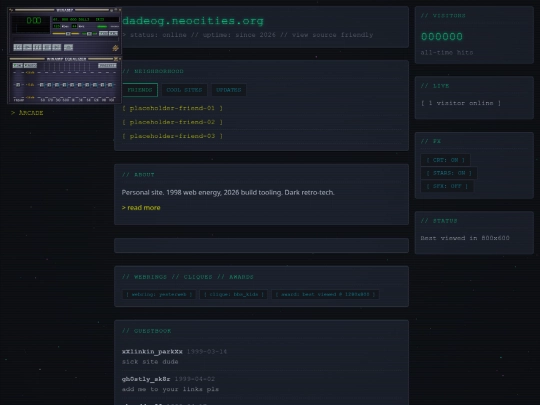Click the Winamp eject button
Viewport: 540px width, 405px height.
[x=68, y=48]
